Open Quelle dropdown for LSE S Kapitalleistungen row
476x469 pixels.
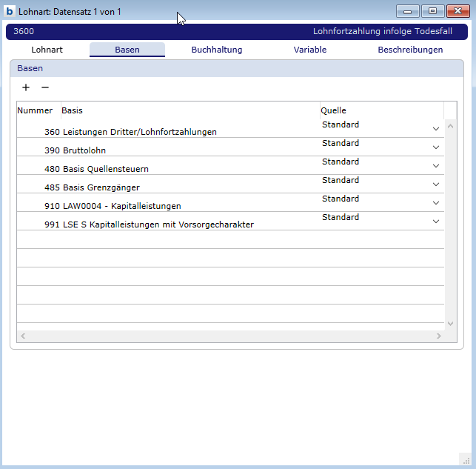pos(436,222)
